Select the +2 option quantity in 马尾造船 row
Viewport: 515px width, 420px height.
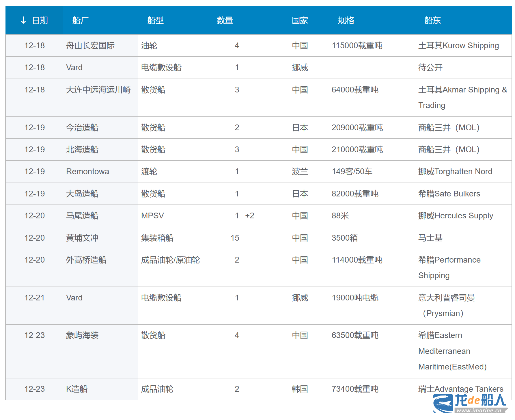(250, 216)
